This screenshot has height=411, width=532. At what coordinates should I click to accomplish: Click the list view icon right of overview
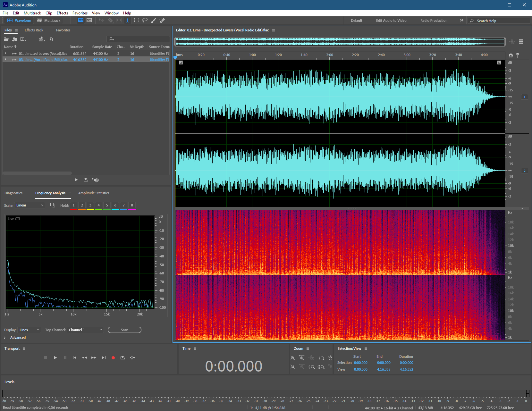(521, 42)
